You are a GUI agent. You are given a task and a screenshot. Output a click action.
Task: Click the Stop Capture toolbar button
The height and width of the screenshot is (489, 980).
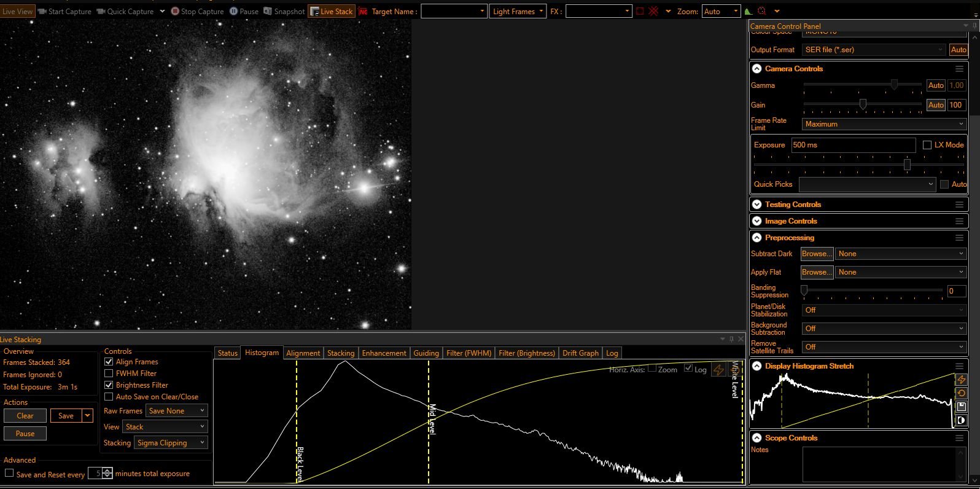tap(197, 11)
